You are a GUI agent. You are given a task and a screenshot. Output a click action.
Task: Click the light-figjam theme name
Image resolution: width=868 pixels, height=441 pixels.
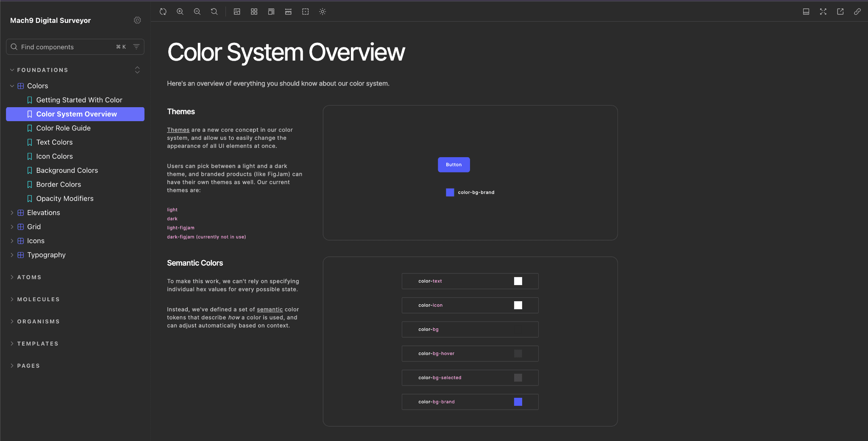click(181, 228)
